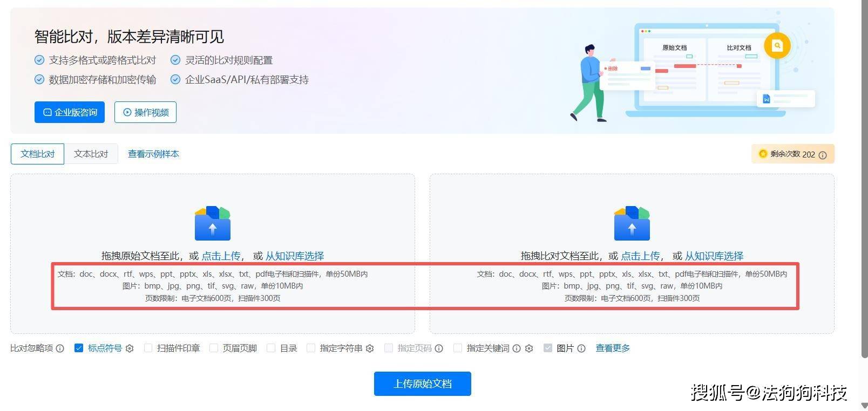Uncheck the 标点符号 checkbox

point(79,348)
